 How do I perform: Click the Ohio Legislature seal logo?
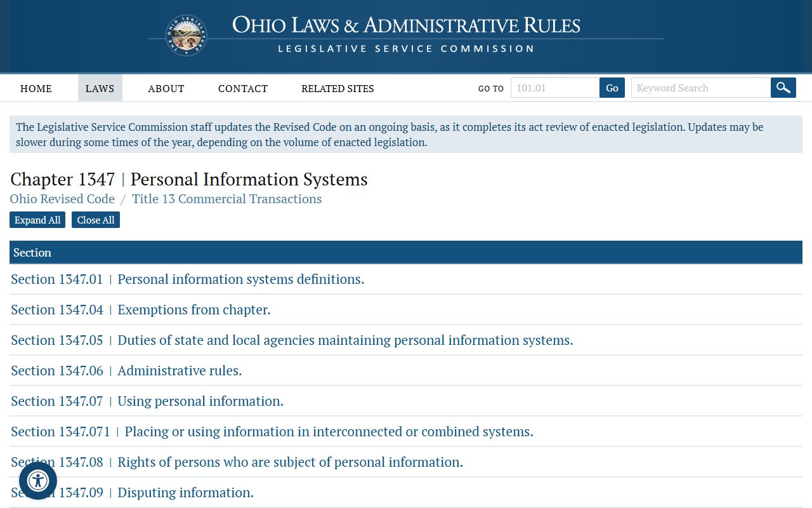[x=187, y=36]
